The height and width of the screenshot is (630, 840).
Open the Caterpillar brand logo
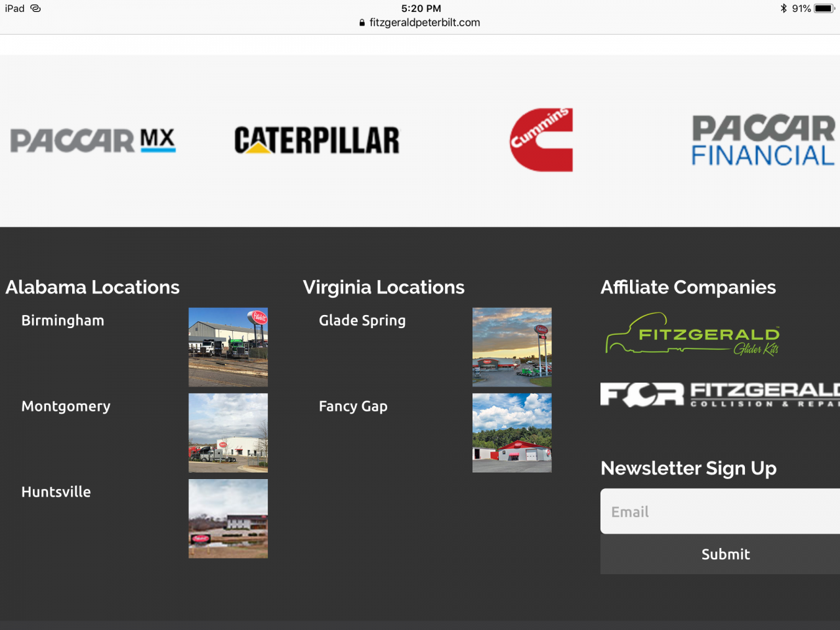(x=317, y=140)
